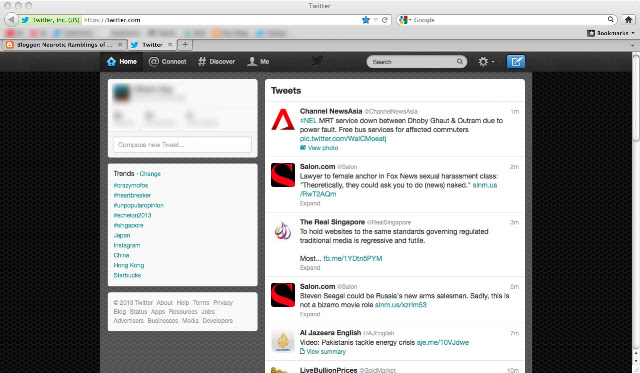The height and width of the screenshot is (373, 640).
Task: Open the #heartbreaker trend
Action: (x=132, y=195)
